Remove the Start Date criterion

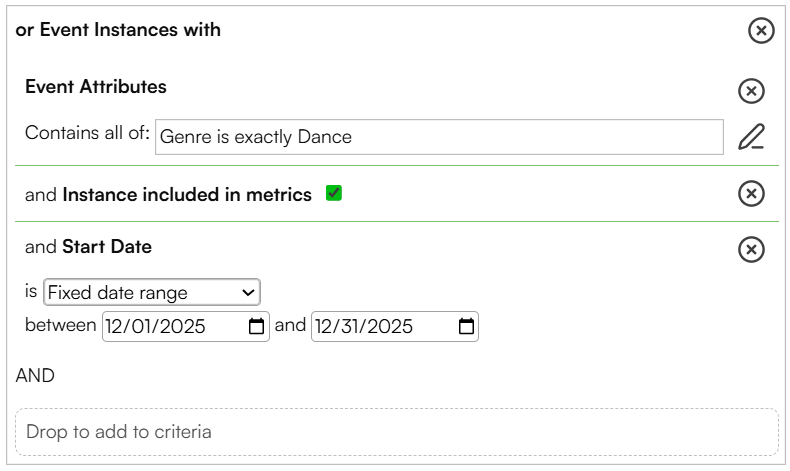[751, 249]
